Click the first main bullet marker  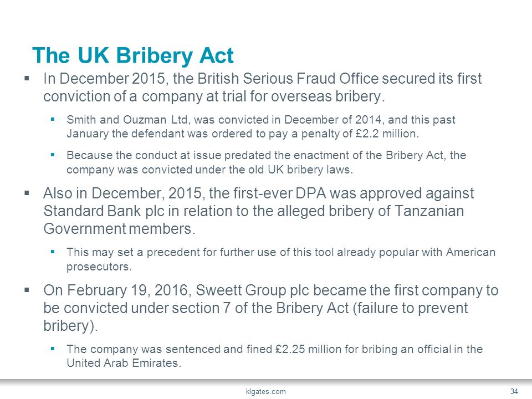[27, 78]
